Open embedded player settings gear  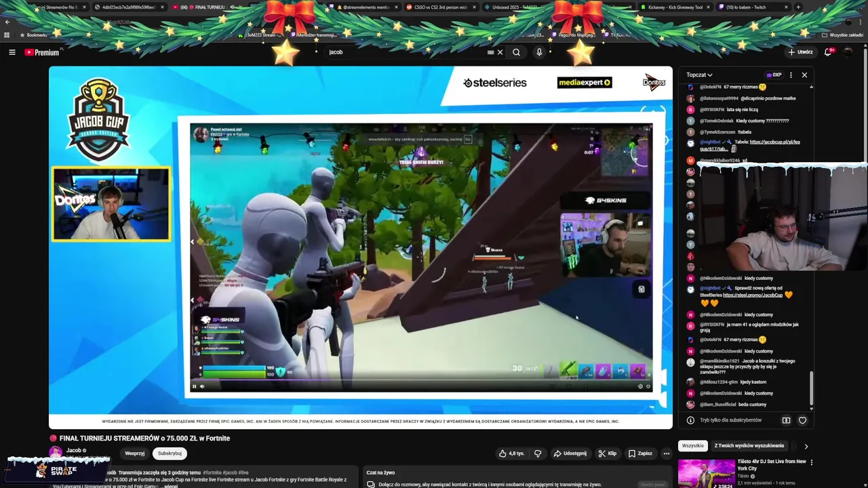pyautogui.click(x=640, y=386)
